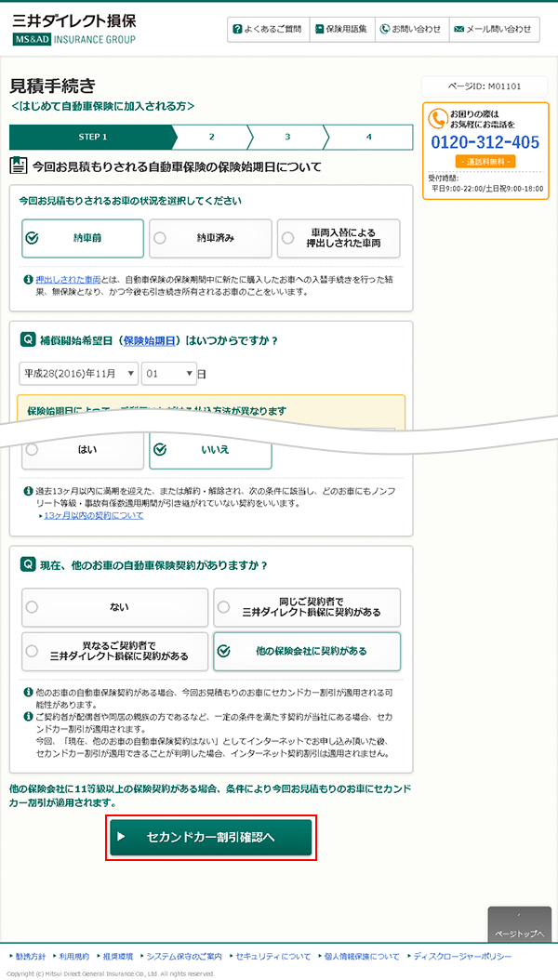Open よくあるご質問 FAQ page

pos(267,30)
